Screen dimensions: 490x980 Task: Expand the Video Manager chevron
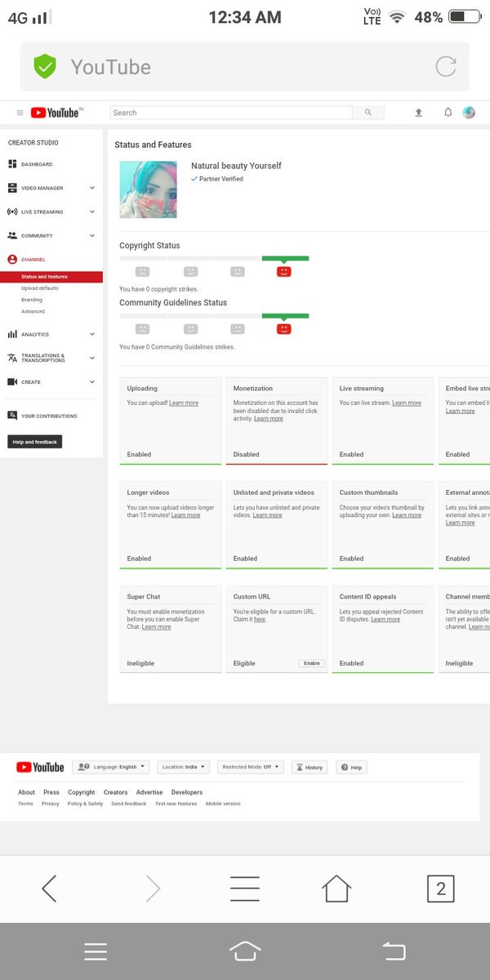[92, 188]
